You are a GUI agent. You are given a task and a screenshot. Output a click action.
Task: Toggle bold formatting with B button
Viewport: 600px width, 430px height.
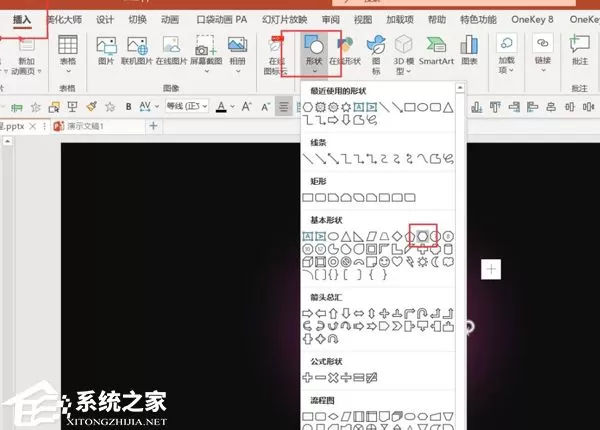click(129, 107)
